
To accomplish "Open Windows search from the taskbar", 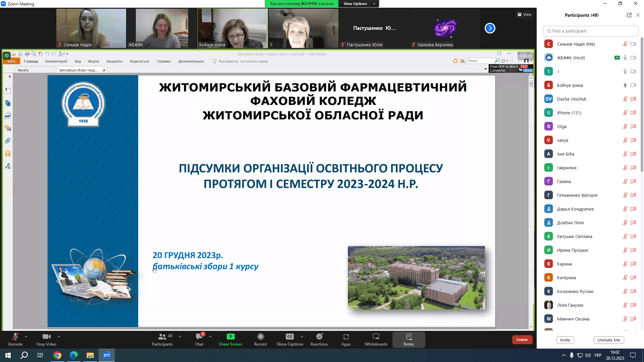I will [24, 355].
